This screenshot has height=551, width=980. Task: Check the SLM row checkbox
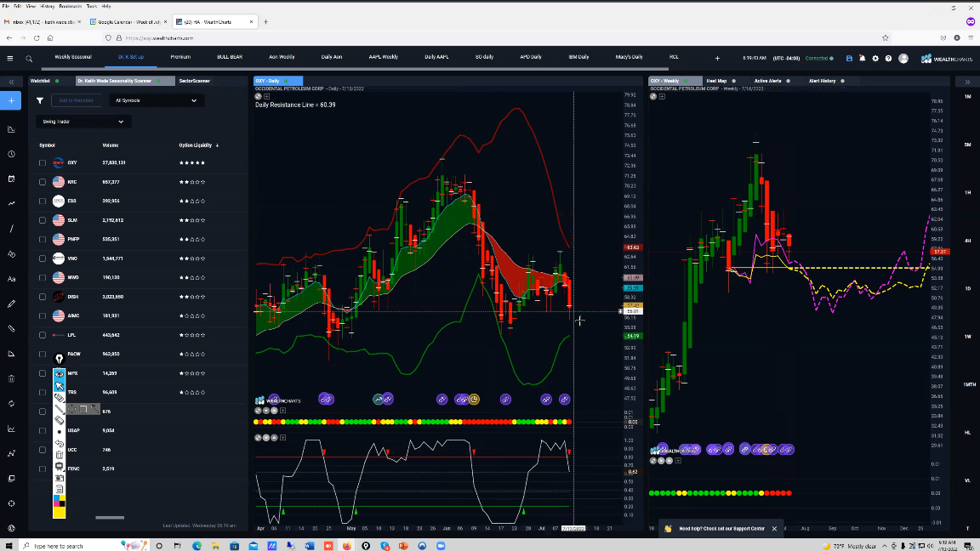[43, 220]
